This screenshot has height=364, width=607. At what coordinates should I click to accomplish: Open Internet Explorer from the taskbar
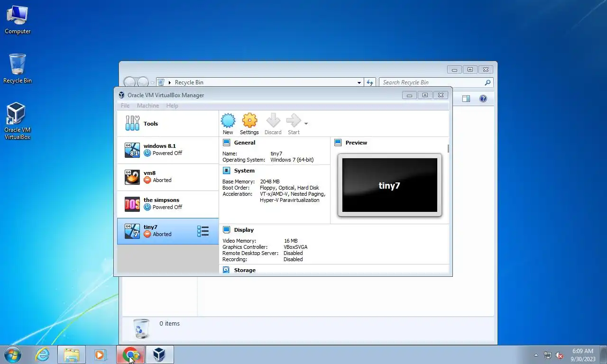point(42,355)
